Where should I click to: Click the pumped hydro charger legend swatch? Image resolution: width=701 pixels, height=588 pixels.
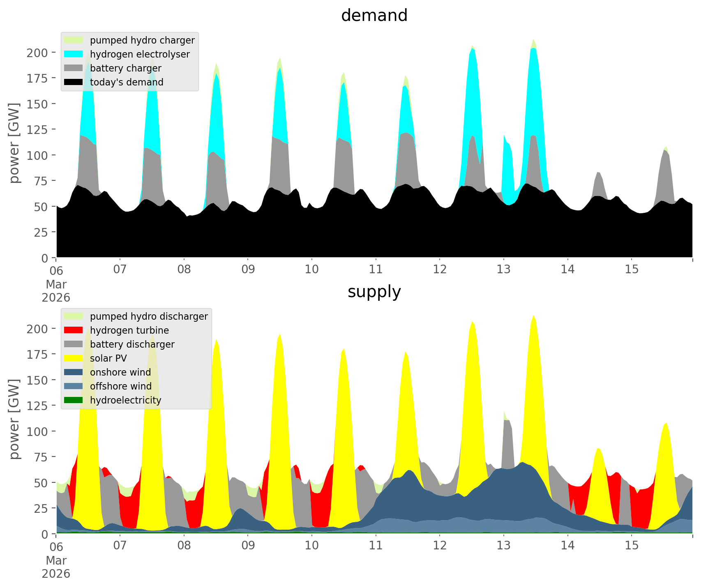(x=74, y=40)
